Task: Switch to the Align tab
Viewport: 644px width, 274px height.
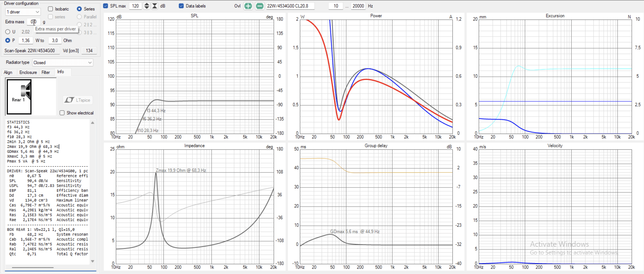Action: click(8, 72)
